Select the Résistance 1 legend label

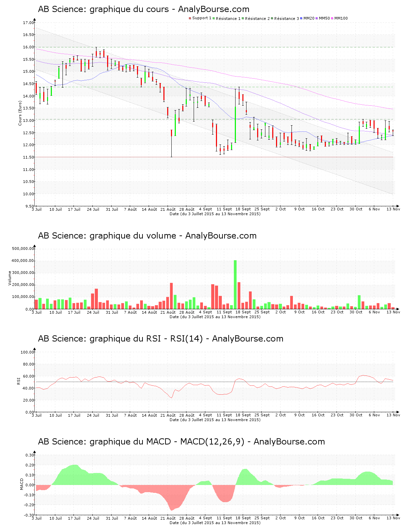point(228,19)
